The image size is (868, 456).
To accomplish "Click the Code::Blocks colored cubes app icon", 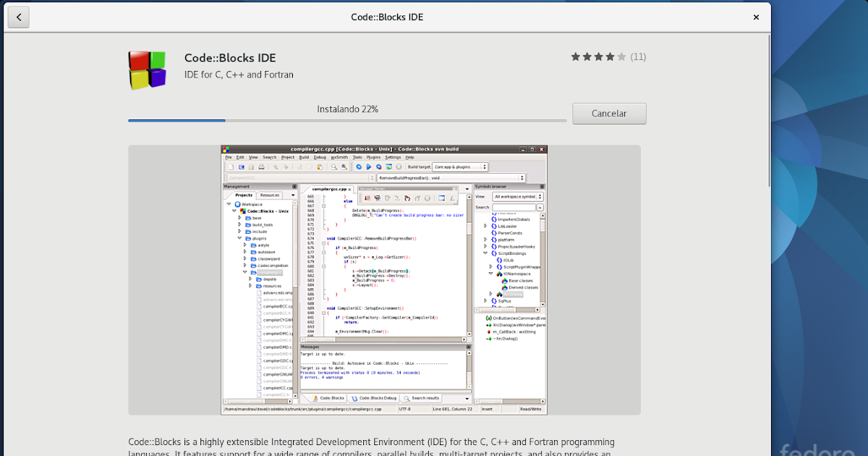I will [x=147, y=69].
